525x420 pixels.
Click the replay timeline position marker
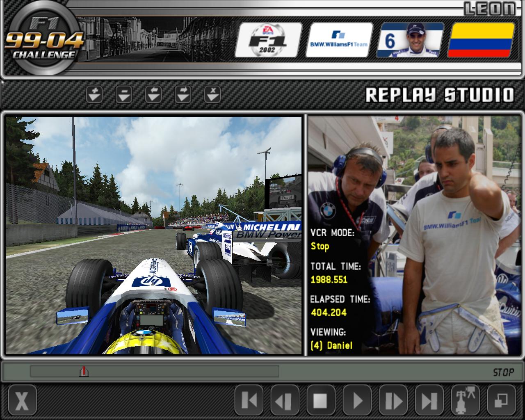[84, 372]
